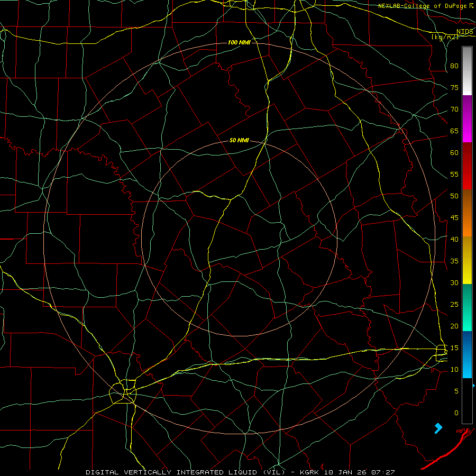This screenshot has width=476, height=476.
Task: Click the [kg/m2] units label
Action: [445, 37]
